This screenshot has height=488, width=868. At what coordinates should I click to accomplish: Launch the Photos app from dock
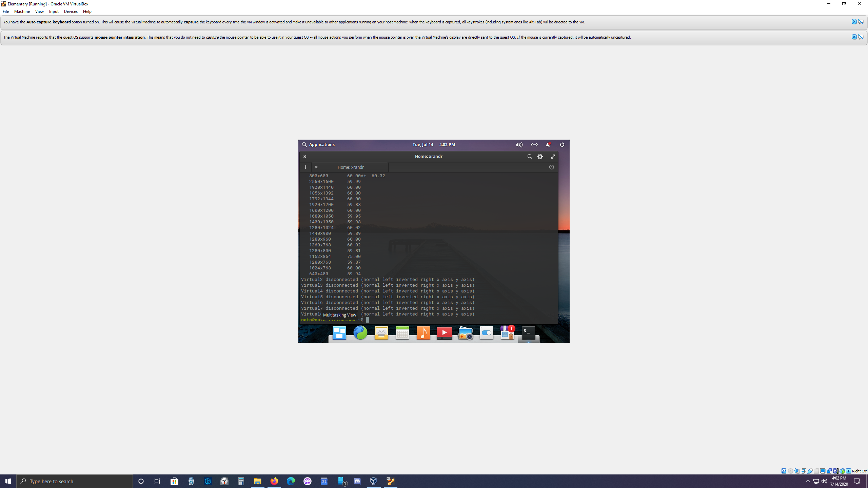466,333
